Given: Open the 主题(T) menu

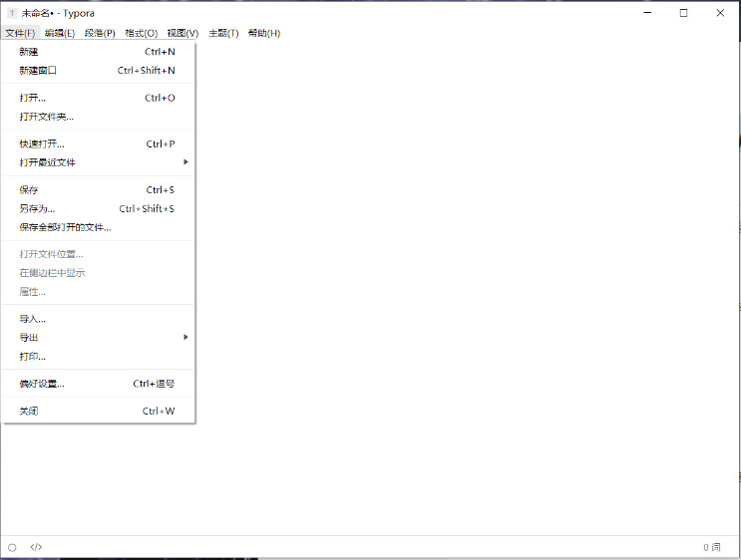Looking at the screenshot, I should click(x=223, y=33).
